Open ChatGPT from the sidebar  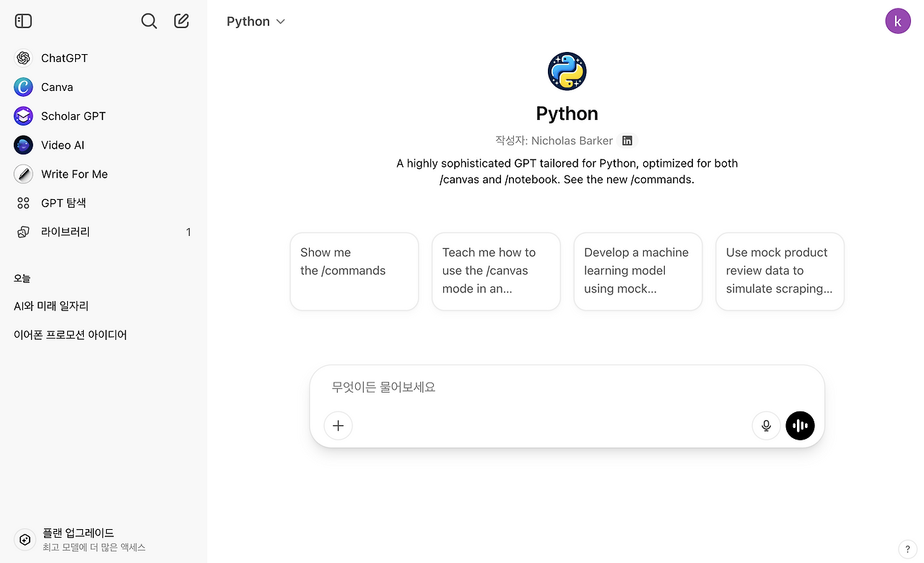(64, 58)
